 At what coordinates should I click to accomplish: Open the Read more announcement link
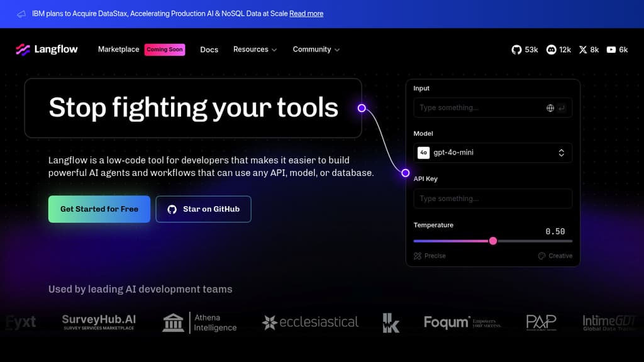(306, 13)
